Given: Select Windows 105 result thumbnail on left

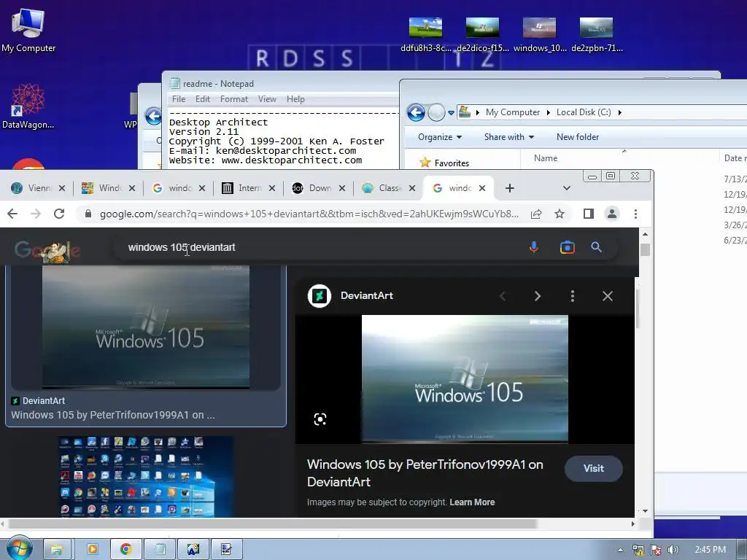Looking at the screenshot, I should (x=146, y=327).
